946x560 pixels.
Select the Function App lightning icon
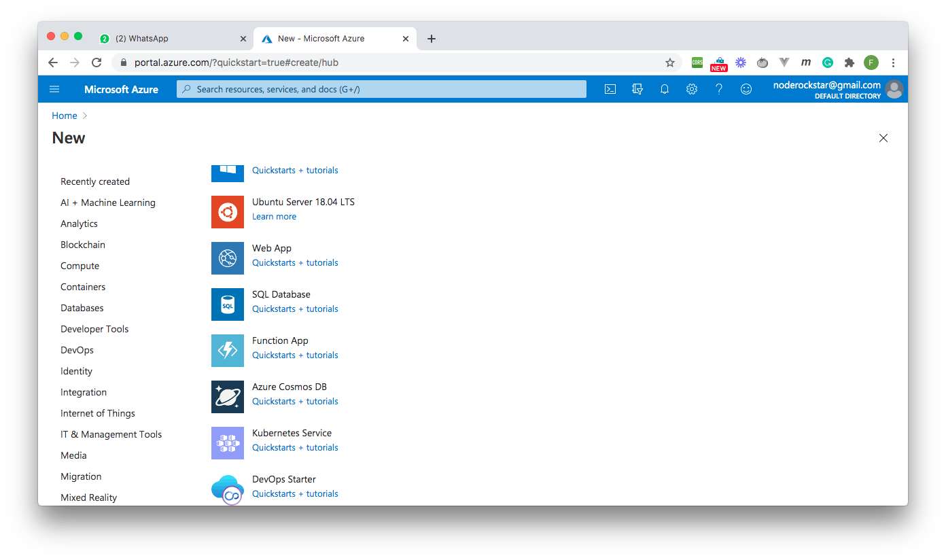(x=227, y=351)
